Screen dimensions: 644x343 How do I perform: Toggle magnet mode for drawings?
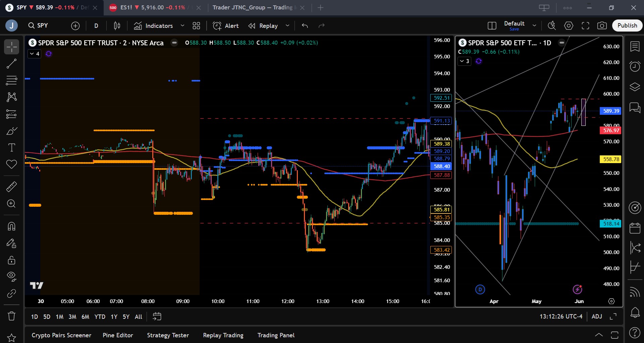point(11,227)
